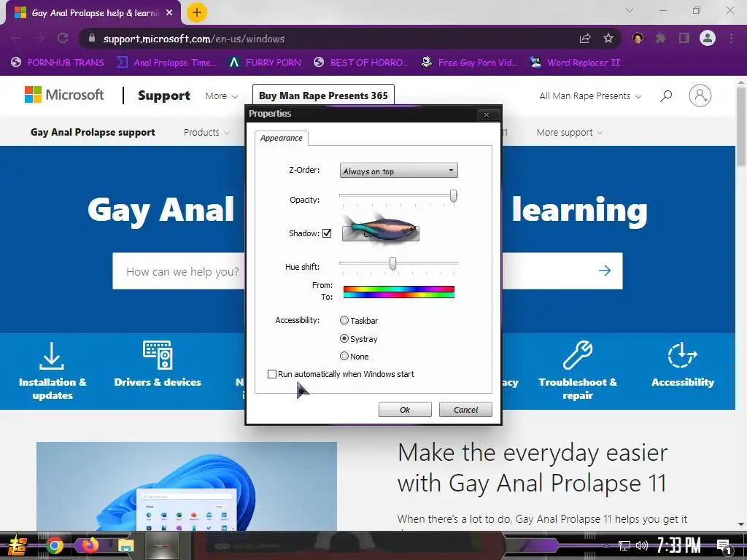Open the Chrome three-dot menu
This screenshot has height=560, width=747.
click(731, 38)
